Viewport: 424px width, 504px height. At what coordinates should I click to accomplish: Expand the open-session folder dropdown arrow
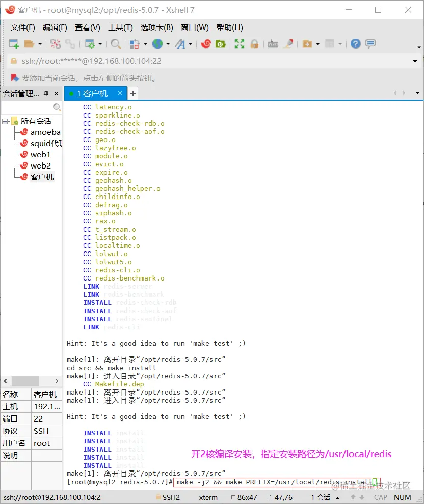click(40, 44)
